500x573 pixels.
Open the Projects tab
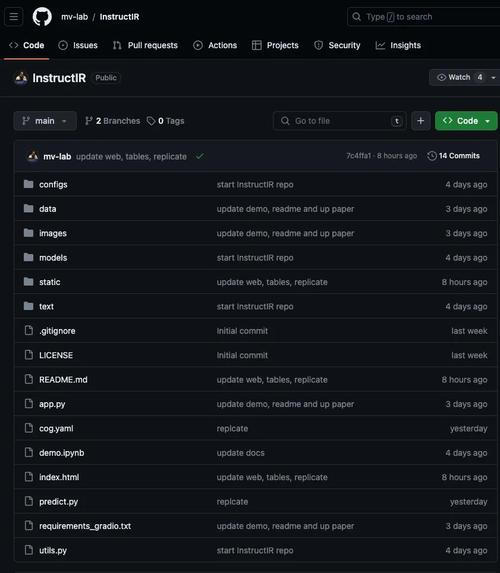(x=275, y=45)
